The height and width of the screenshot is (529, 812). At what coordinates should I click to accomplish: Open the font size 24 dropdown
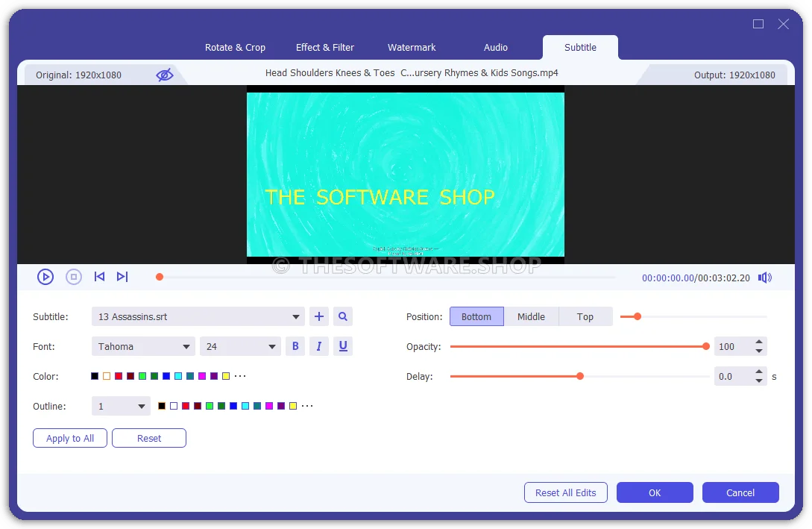pyautogui.click(x=240, y=346)
